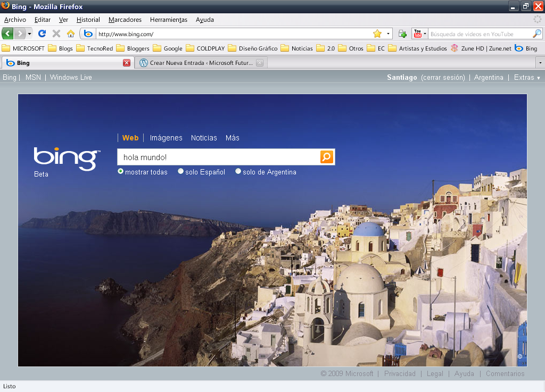Image resolution: width=545 pixels, height=392 pixels.
Task: Open the address bar history dropdown arrow
Action: (388, 34)
